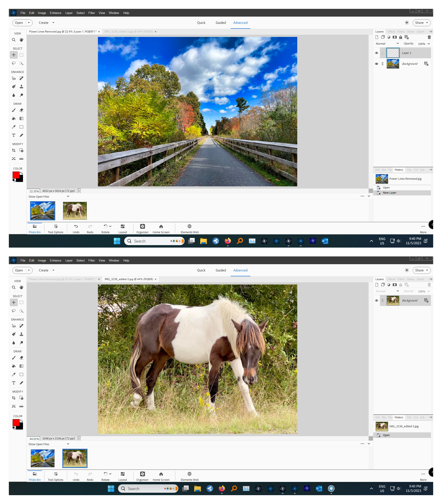The height and width of the screenshot is (504, 442).
Task: Click the enabled Undo button below the road photo
Action: pos(76,228)
